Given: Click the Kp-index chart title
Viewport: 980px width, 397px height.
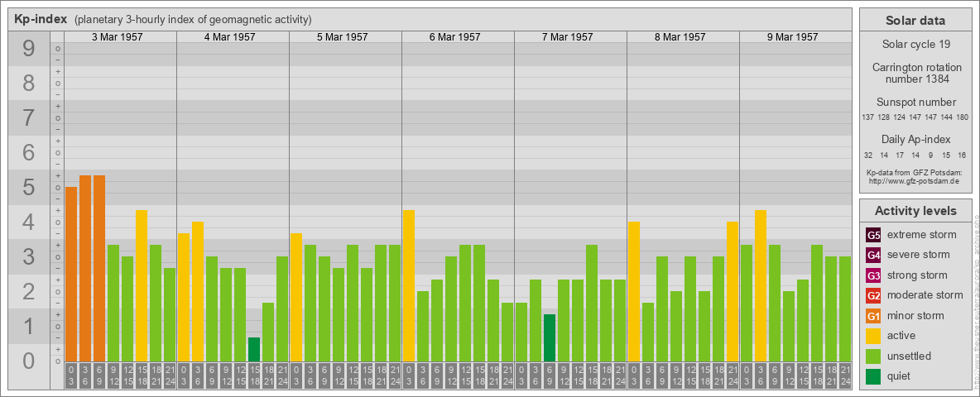Looking at the screenshot, I should coord(40,19).
